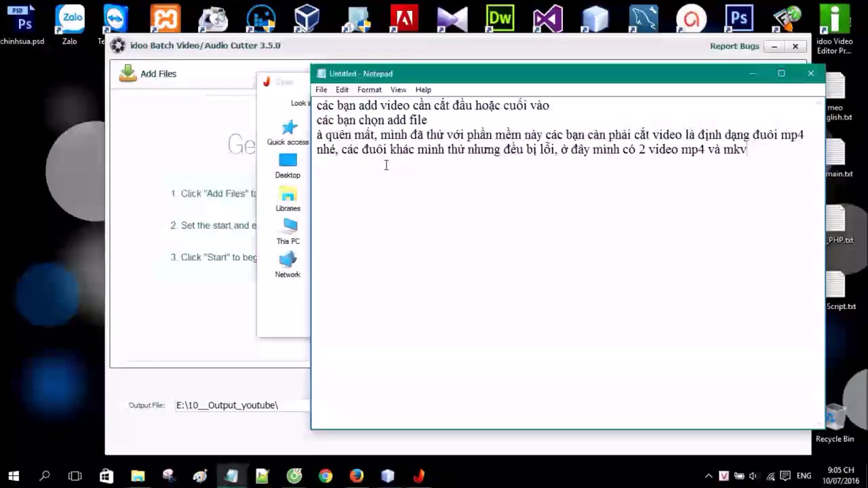Click the Output File path field
Screen dimensions: 868x488
tap(241, 405)
